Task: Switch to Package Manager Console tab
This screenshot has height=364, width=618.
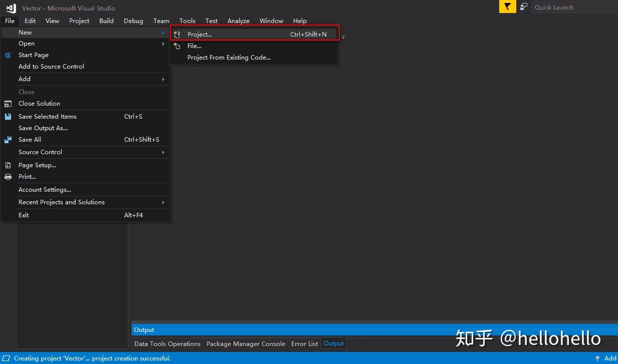Action: pyautogui.click(x=246, y=344)
